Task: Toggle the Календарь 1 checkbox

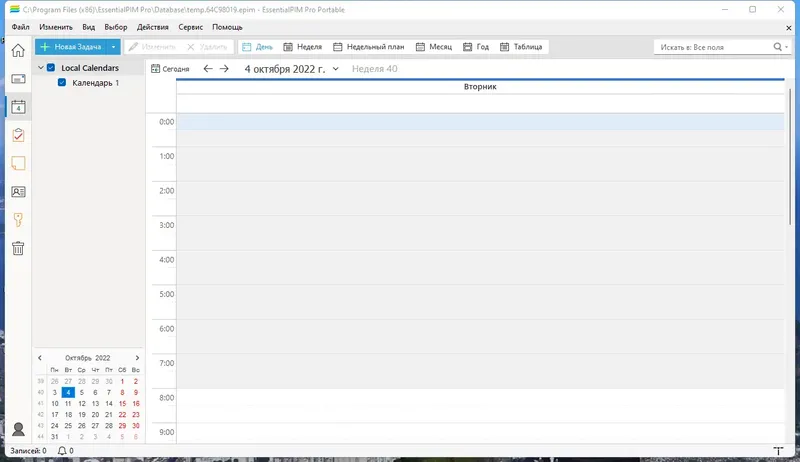Action: 62,82
